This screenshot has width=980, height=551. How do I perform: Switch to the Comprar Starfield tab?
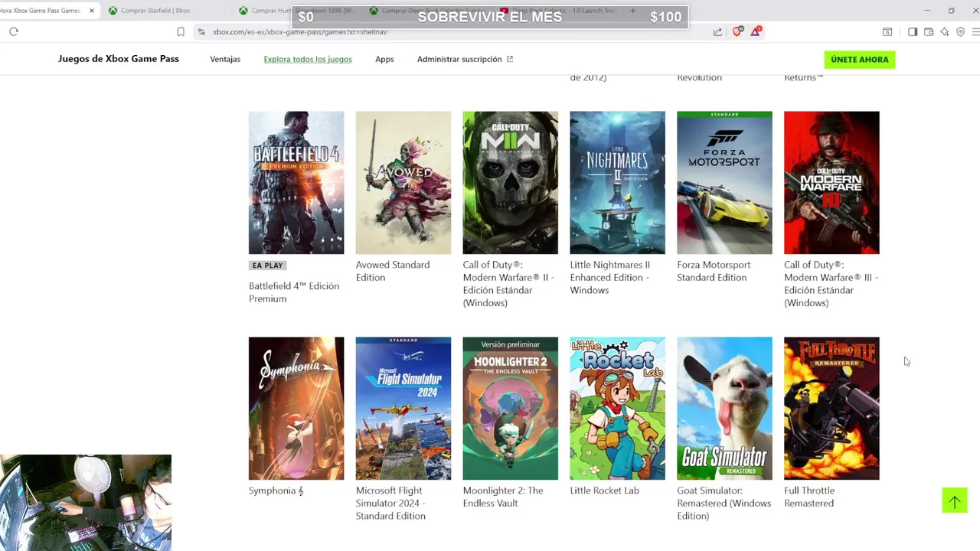tap(155, 11)
